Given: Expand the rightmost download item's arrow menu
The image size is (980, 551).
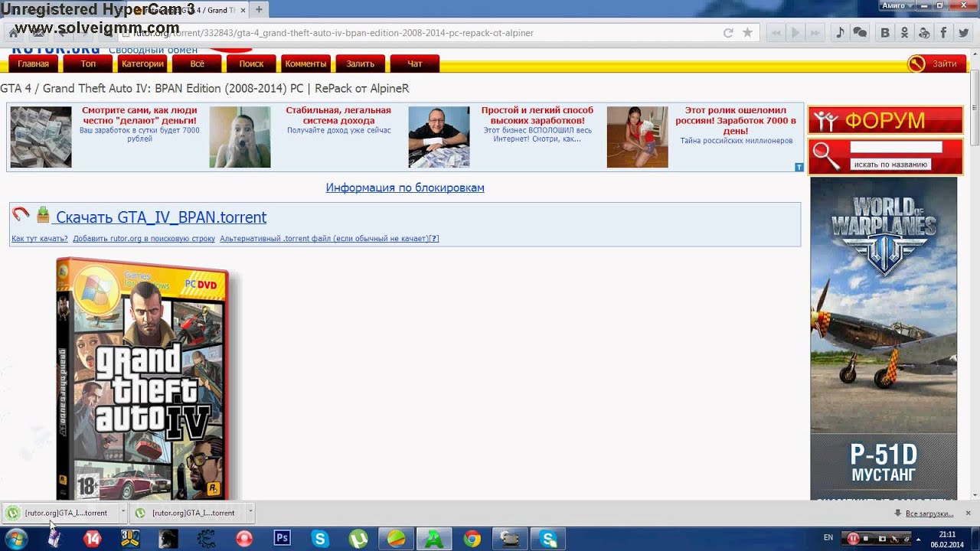Looking at the screenshot, I should (x=250, y=513).
